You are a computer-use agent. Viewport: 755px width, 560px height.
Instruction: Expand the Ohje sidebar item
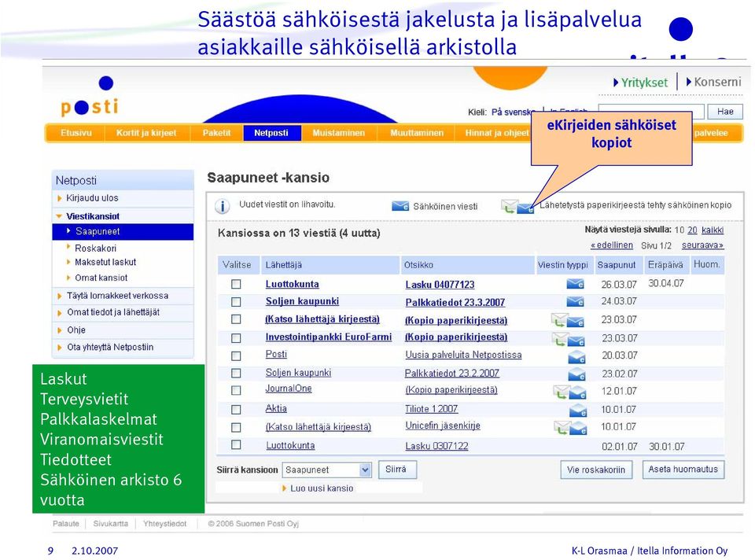click(59, 330)
